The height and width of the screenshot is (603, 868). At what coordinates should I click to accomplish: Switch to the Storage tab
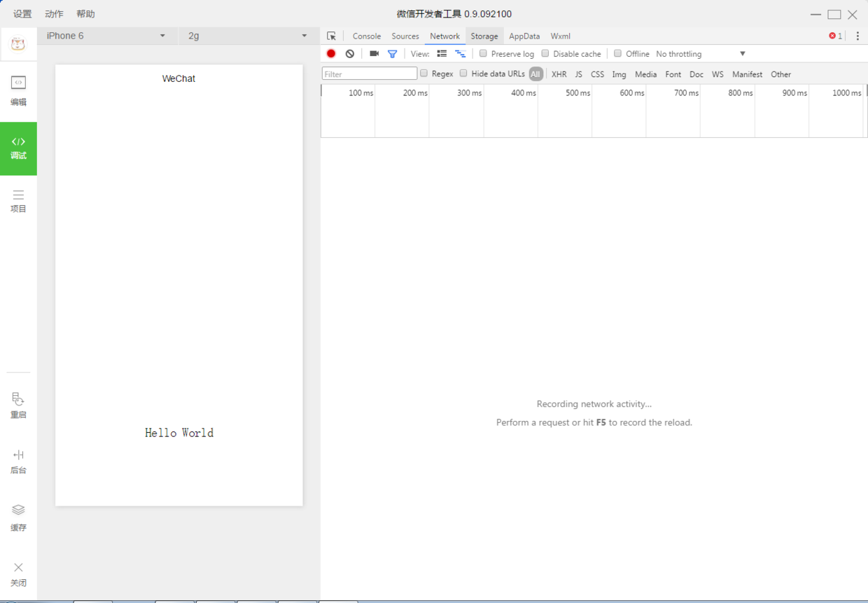tap(484, 36)
